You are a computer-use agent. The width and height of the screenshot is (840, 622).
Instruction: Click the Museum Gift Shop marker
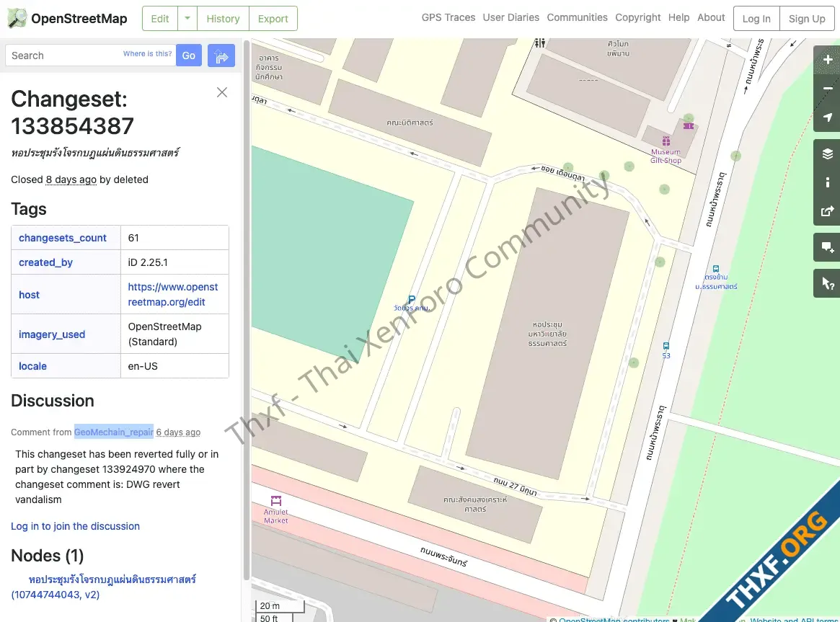(666, 141)
